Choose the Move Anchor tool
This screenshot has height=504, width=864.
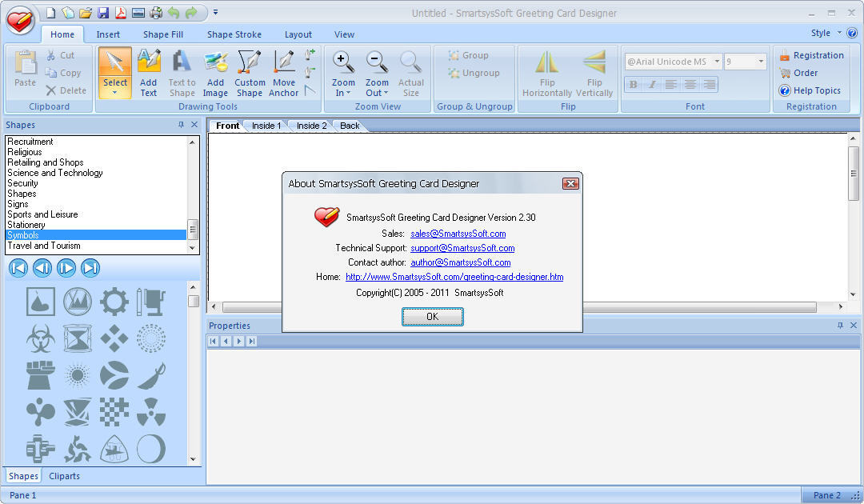click(284, 73)
